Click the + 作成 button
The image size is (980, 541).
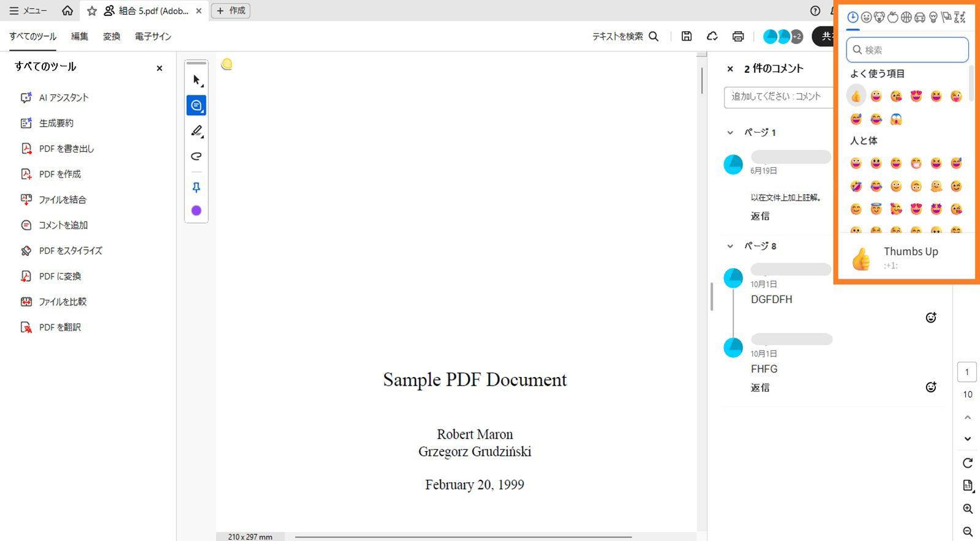[231, 10]
